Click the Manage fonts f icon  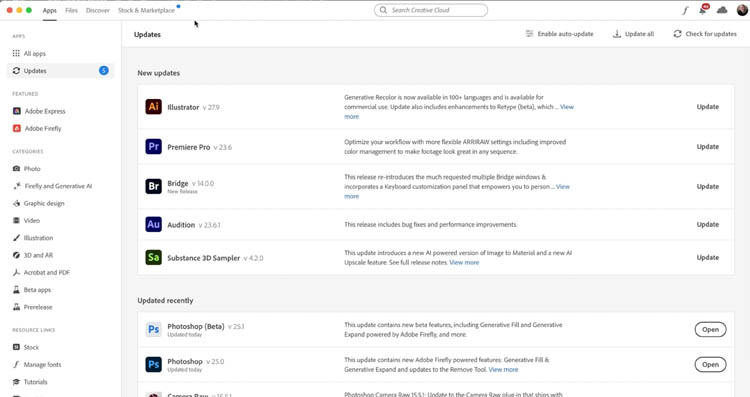(x=16, y=364)
